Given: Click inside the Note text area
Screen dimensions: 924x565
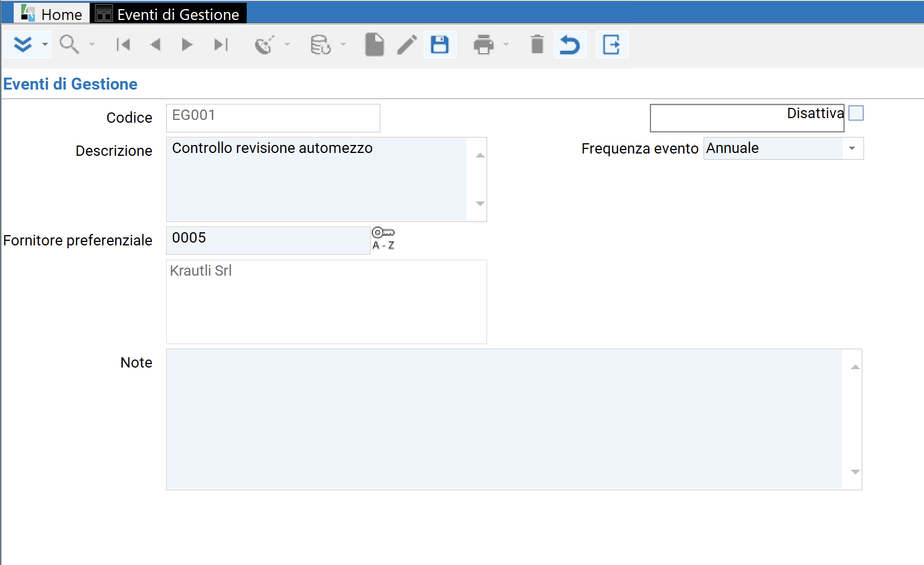Looking at the screenshot, I should (504, 419).
